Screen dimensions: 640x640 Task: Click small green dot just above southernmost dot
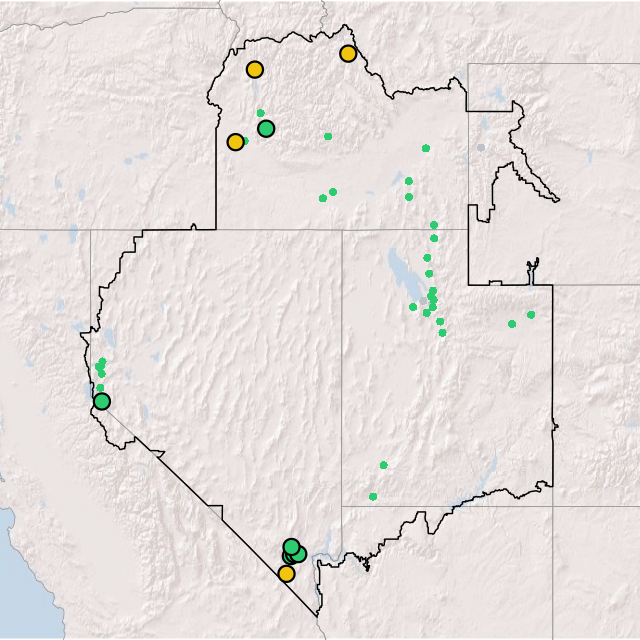click(384, 464)
